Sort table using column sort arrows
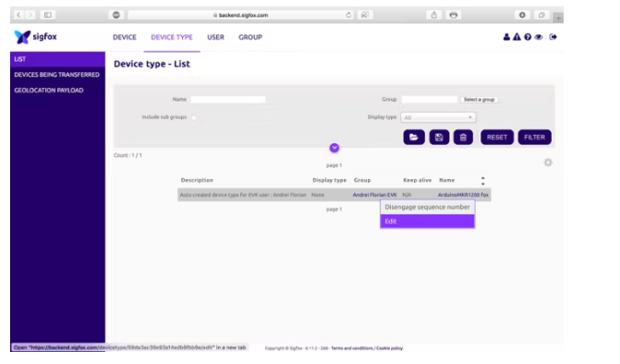This screenshot has height=364, width=620. 483,181
